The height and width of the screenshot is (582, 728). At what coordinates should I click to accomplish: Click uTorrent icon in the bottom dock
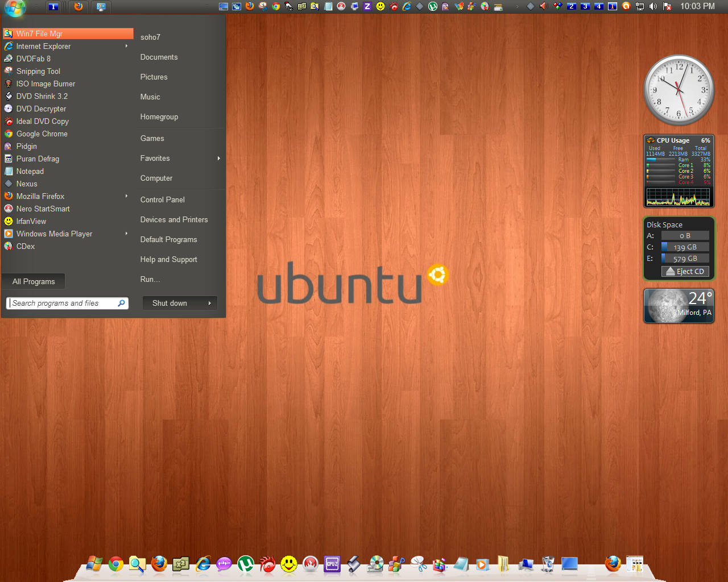(246, 564)
